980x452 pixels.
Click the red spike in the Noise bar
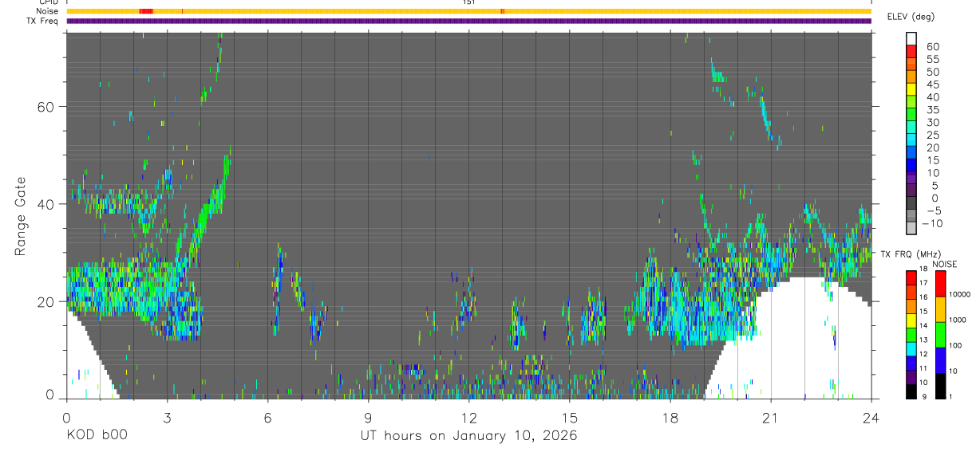tap(145, 11)
